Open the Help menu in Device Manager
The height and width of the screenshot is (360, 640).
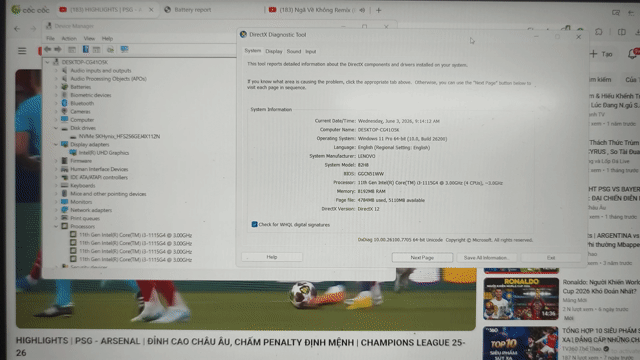point(107,38)
